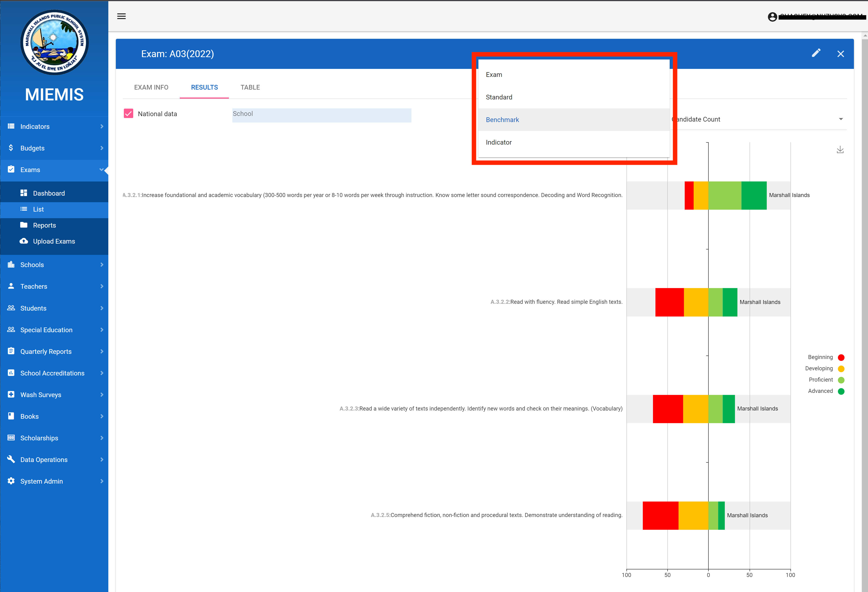The image size is (868, 592).
Task: Choose the Standard option
Action: pyautogui.click(x=499, y=97)
